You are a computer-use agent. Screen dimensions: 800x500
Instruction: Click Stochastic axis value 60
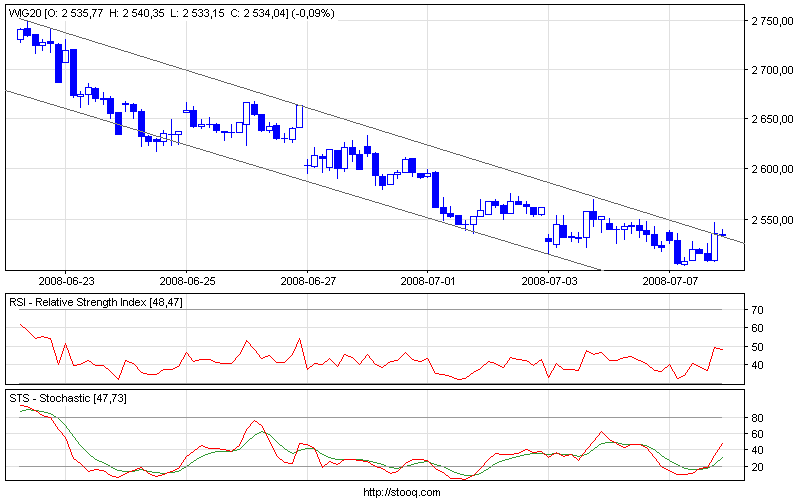[757, 434]
